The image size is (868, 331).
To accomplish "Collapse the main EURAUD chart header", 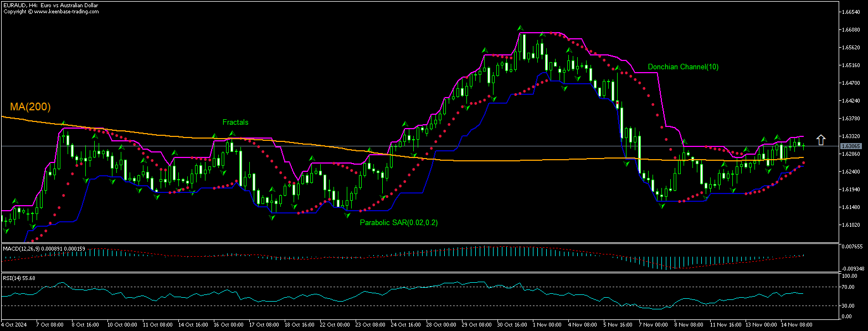I will (x=50, y=6).
